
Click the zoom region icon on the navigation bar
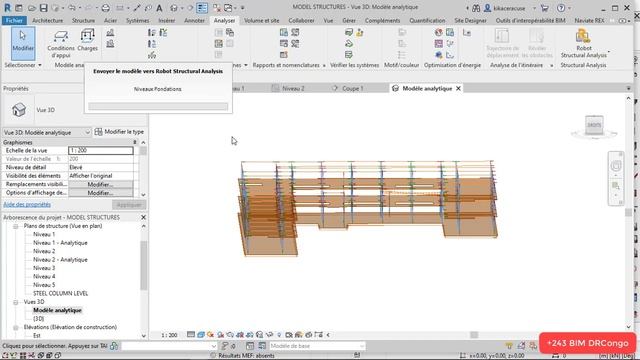point(616,186)
